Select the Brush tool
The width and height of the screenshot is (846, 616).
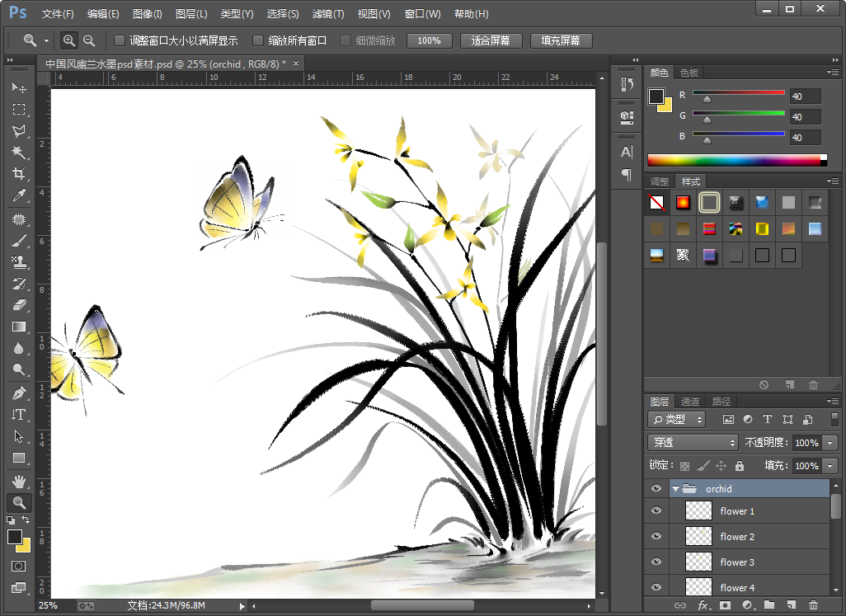click(x=18, y=241)
